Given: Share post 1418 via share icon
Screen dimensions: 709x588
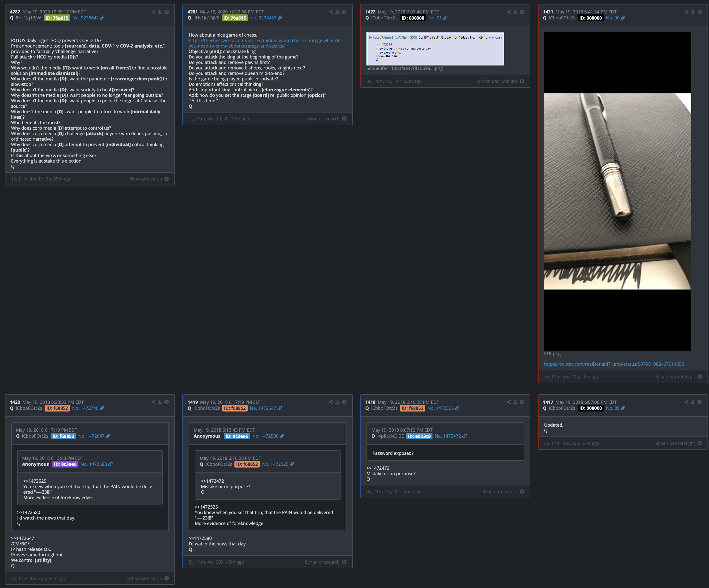Looking at the screenshot, I should [509, 402].
